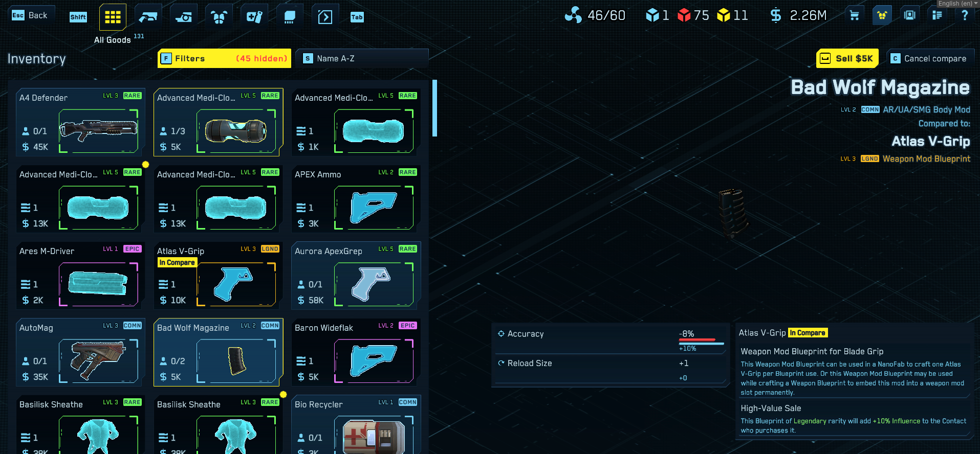
Task: Open the Name A-Z sort dropdown
Action: 362,58
